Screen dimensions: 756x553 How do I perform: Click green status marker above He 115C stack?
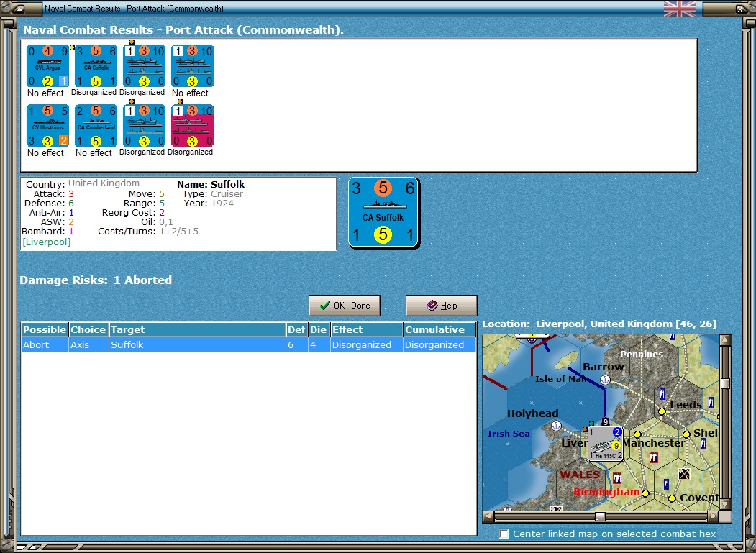(591, 424)
